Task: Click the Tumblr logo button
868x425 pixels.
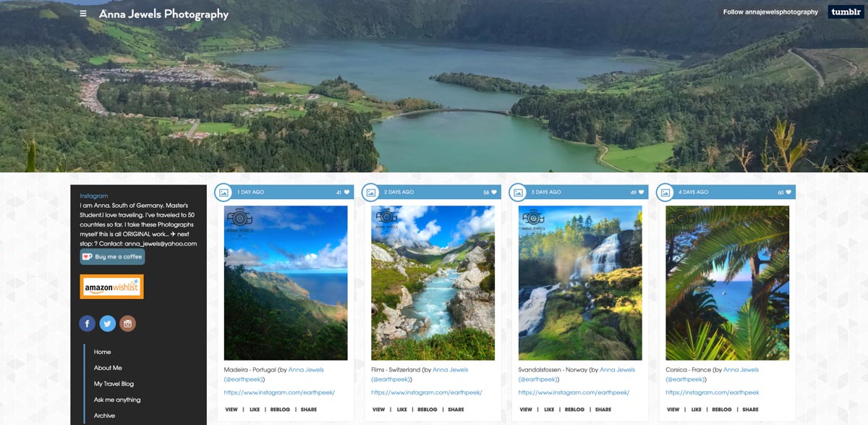Action: point(845,12)
